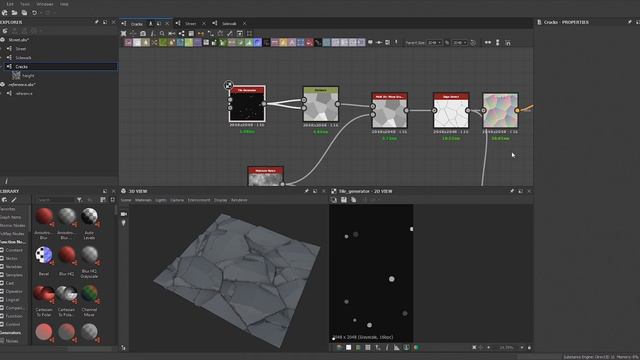Click the magnifier search icon in graph toolbar
The image size is (640, 360).
(162, 33)
